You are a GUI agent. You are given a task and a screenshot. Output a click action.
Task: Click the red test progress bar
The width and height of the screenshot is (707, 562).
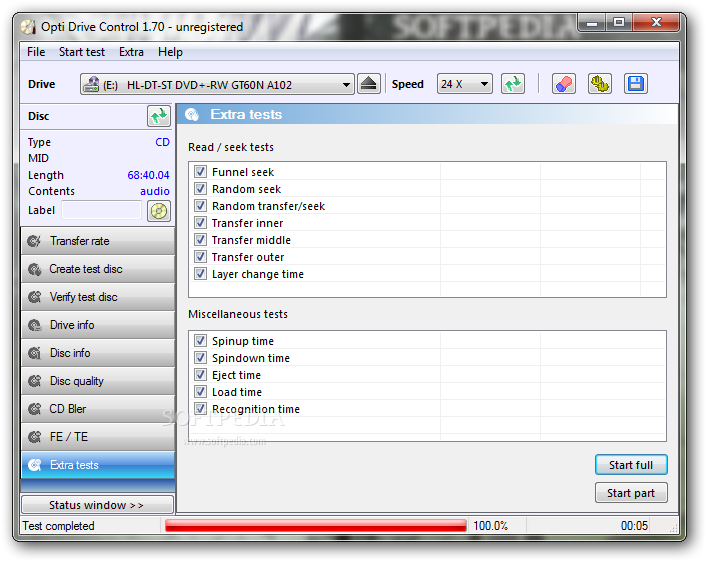(x=316, y=525)
